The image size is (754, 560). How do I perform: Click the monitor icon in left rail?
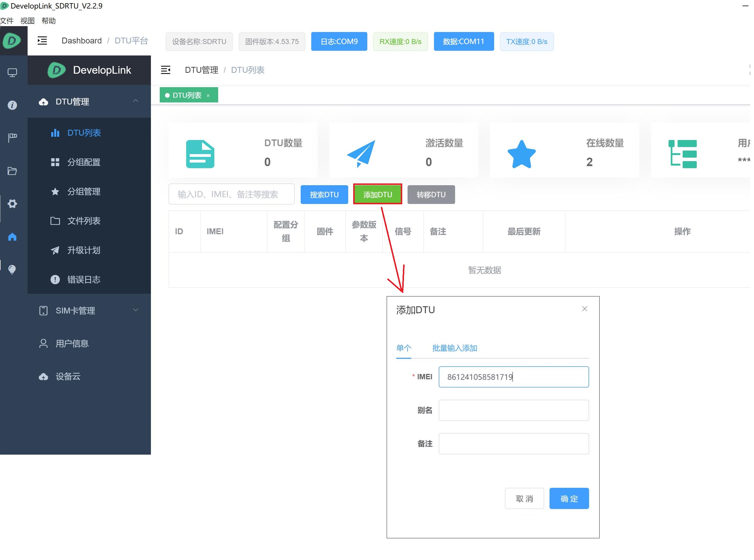(x=12, y=72)
